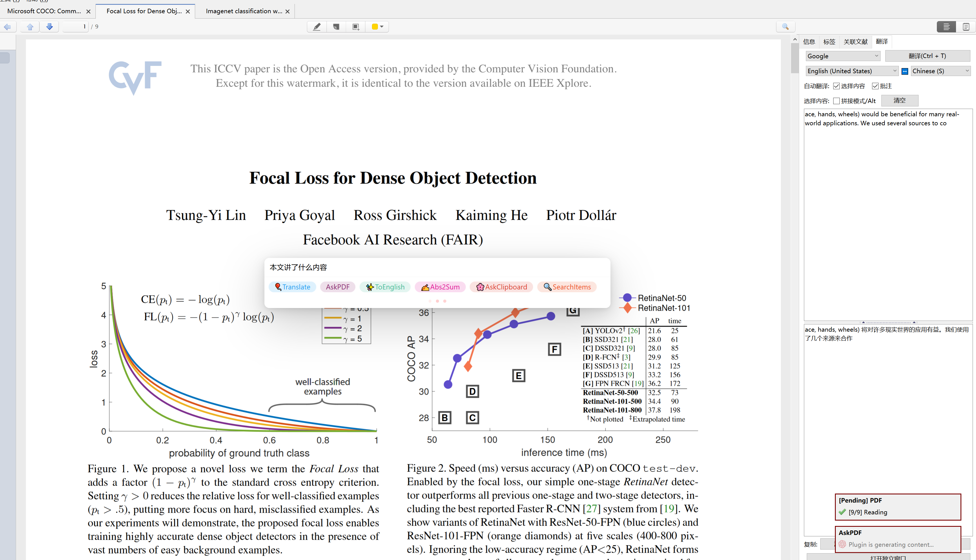
Task: Click author name Kaiming He
Action: pos(491,215)
